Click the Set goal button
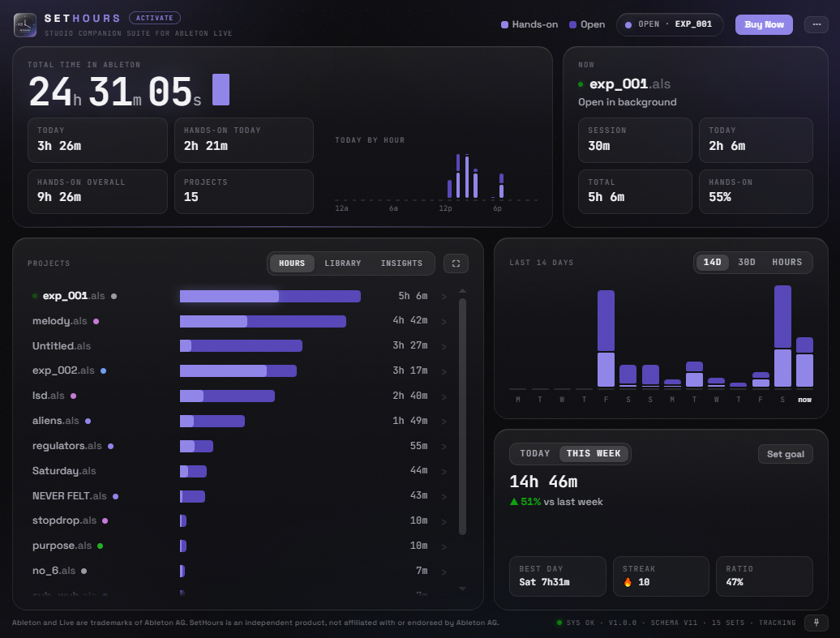Image resolution: width=840 pixels, height=638 pixels. 786,454
